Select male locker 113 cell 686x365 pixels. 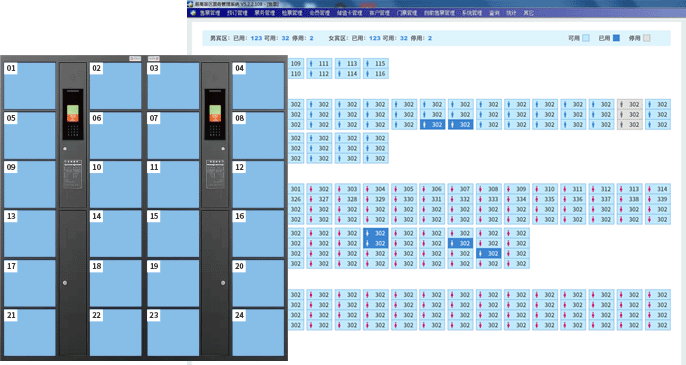[x=348, y=63]
